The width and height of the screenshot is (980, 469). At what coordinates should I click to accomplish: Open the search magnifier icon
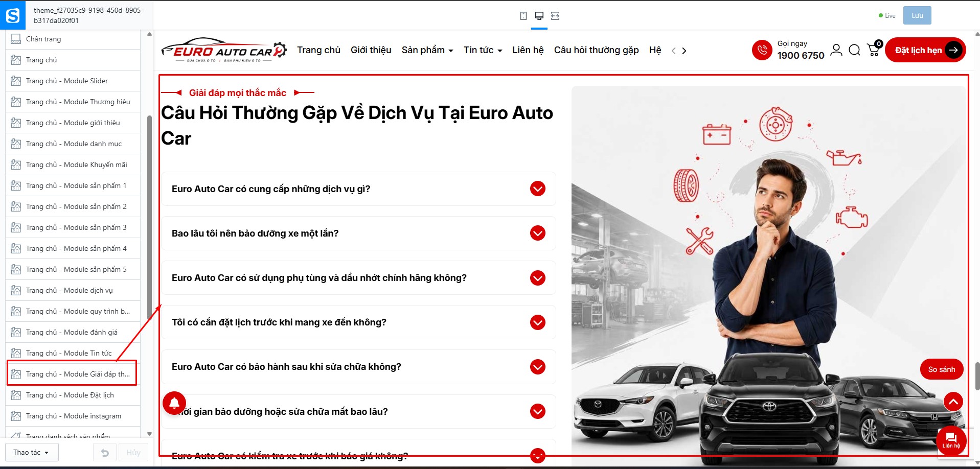854,50
